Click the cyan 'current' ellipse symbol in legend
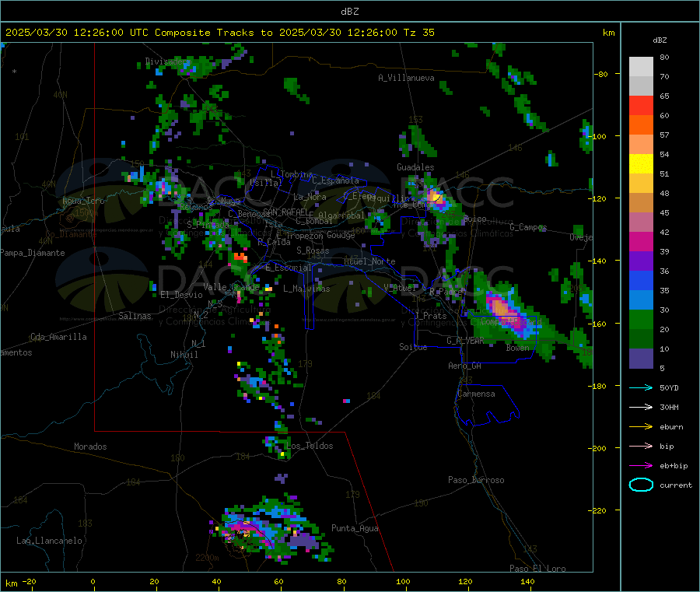 click(x=641, y=485)
